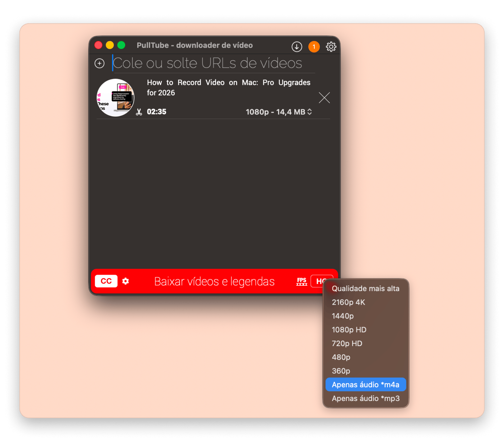Toggle CC subtitles button
Image resolution: width=504 pixels, height=444 pixels.
tap(106, 281)
